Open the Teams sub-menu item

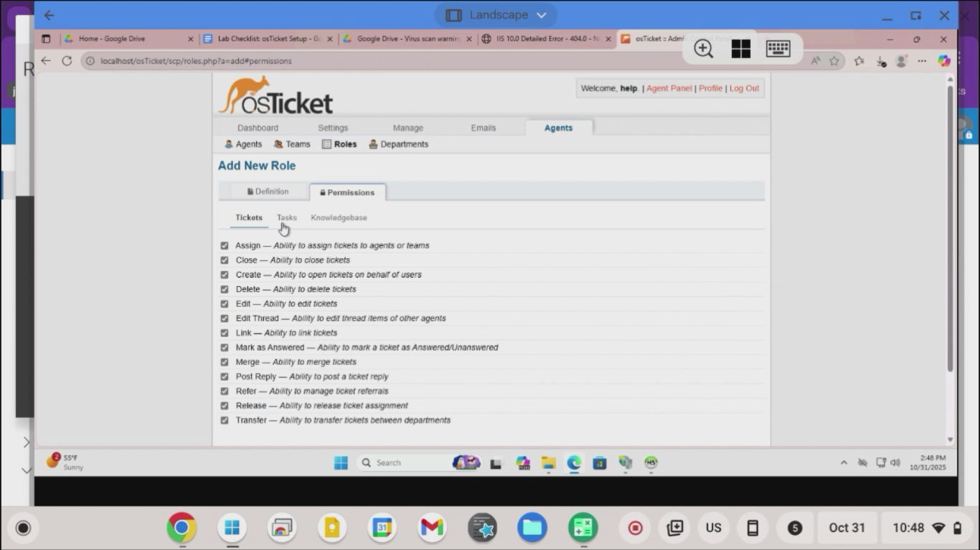[292, 144]
